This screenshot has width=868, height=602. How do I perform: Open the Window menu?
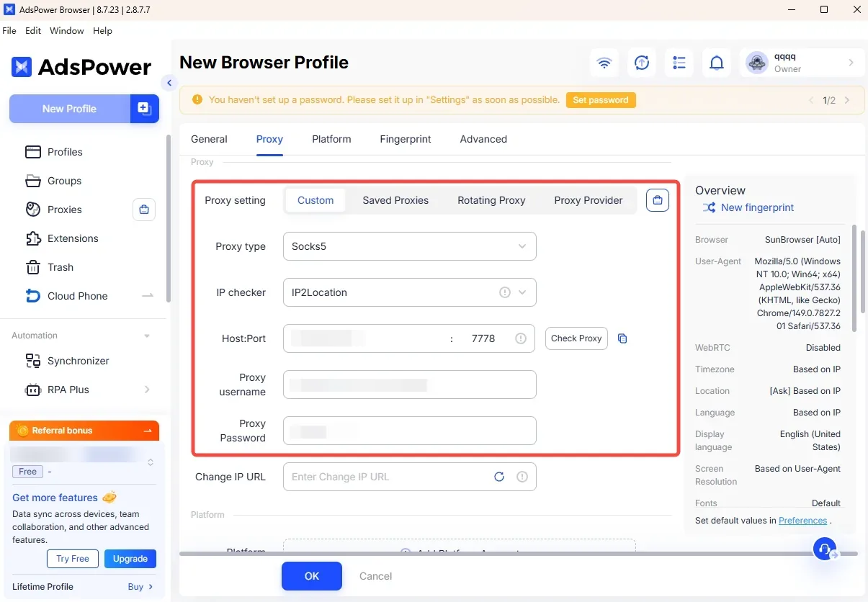click(67, 31)
